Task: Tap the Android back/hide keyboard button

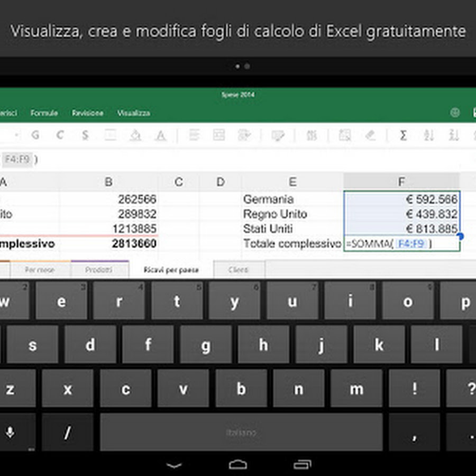Action: click(174, 465)
